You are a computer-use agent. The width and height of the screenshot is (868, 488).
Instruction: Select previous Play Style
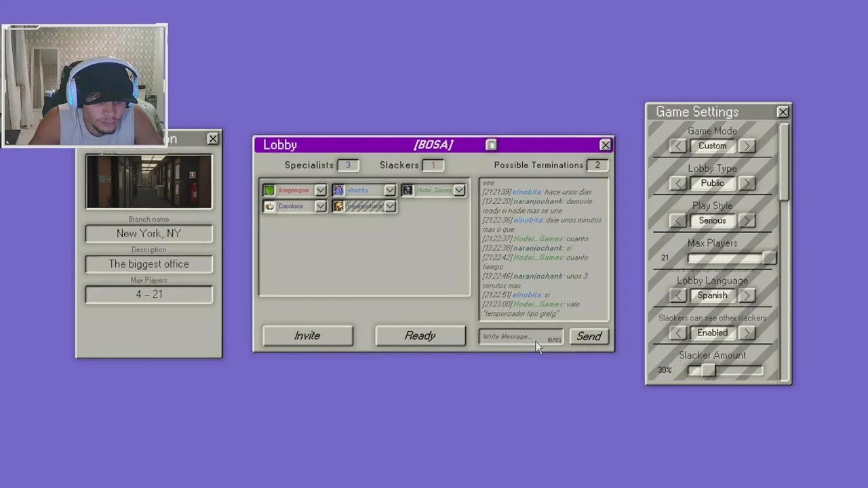pos(678,220)
